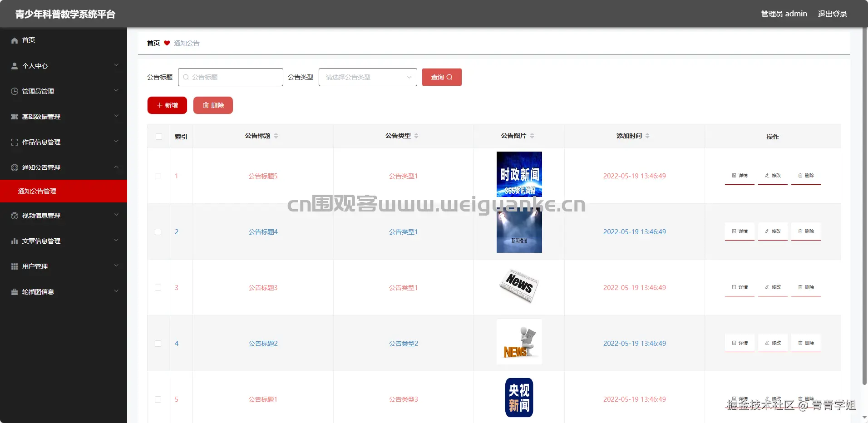
Task: Tick the select-all checkbox in table header
Action: (159, 137)
